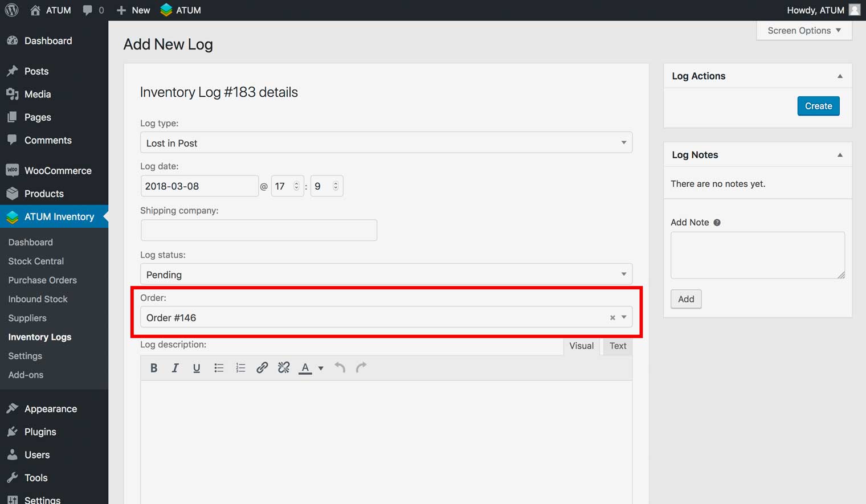Show Add Note help tooltip
This screenshot has height=504, width=866.
point(717,223)
